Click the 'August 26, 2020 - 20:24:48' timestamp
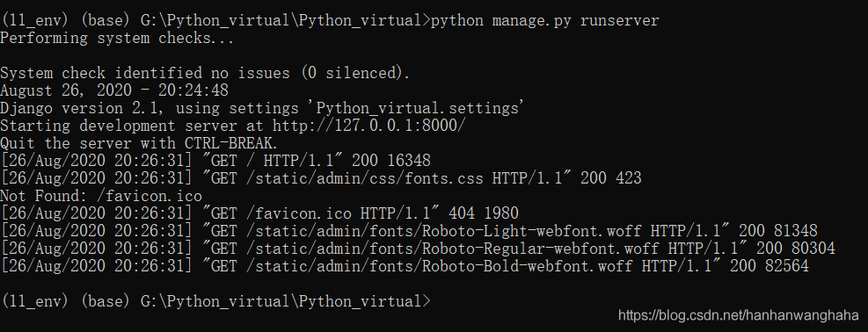 click(114, 90)
